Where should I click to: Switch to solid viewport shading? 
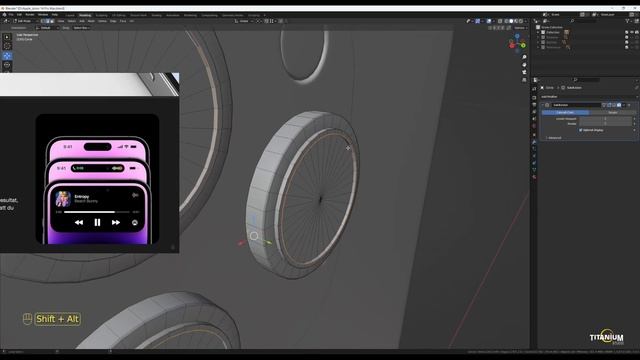(x=511, y=21)
